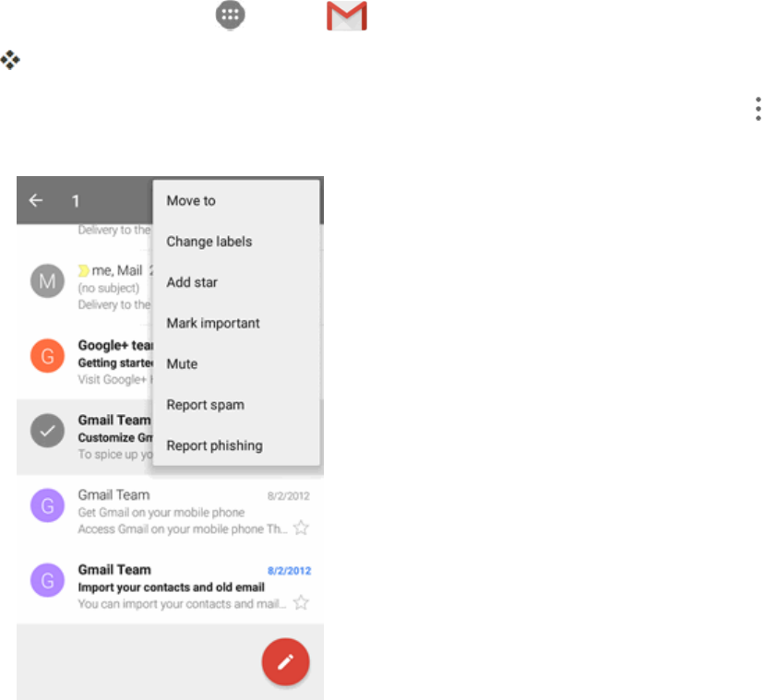
Task: Tap the yellow importance marker by me, Mail
Action: click(83, 270)
